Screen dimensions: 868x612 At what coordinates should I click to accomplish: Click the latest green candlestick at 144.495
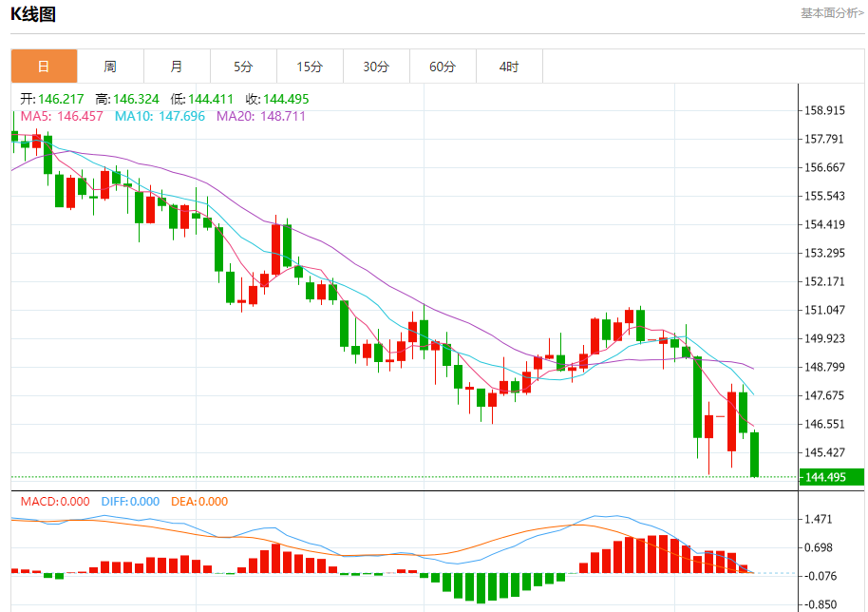755,454
